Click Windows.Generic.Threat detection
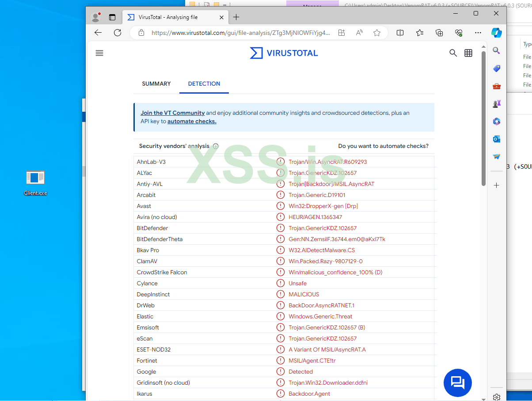 [320, 317]
